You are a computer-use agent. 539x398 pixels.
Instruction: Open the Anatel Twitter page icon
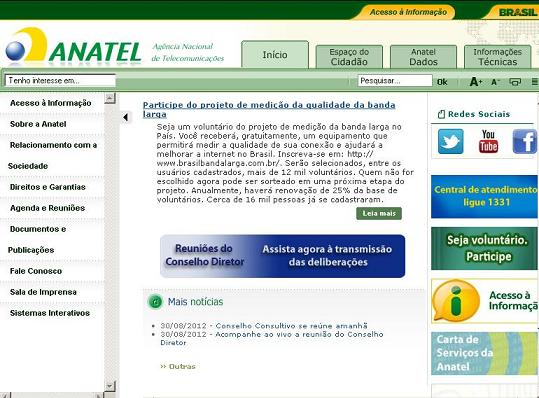click(450, 141)
